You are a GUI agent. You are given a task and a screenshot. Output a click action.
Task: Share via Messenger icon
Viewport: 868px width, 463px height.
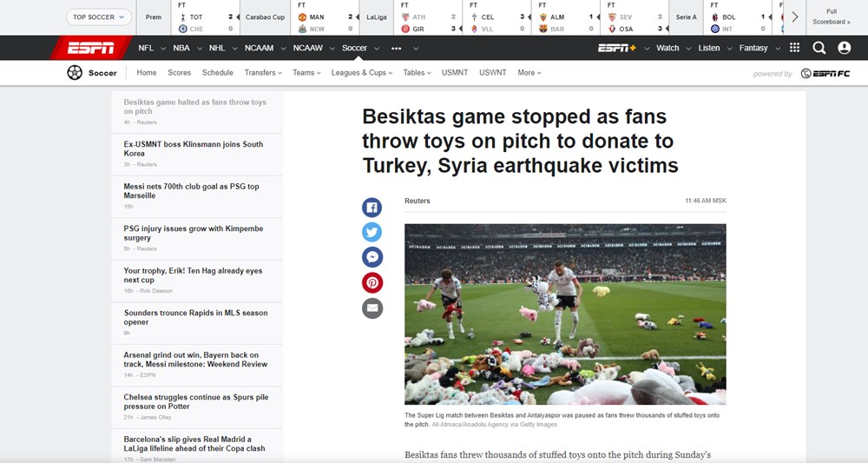tap(372, 257)
